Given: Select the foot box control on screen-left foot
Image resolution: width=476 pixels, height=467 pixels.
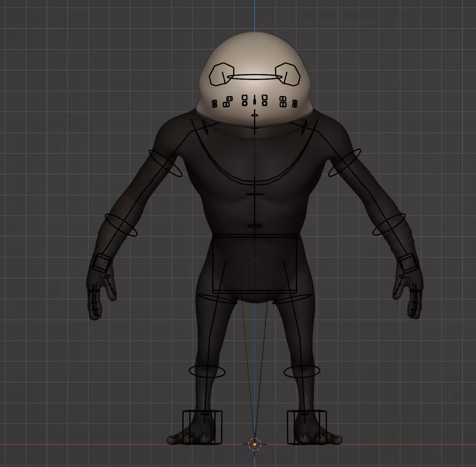Looking at the screenshot, I should 202,427.
